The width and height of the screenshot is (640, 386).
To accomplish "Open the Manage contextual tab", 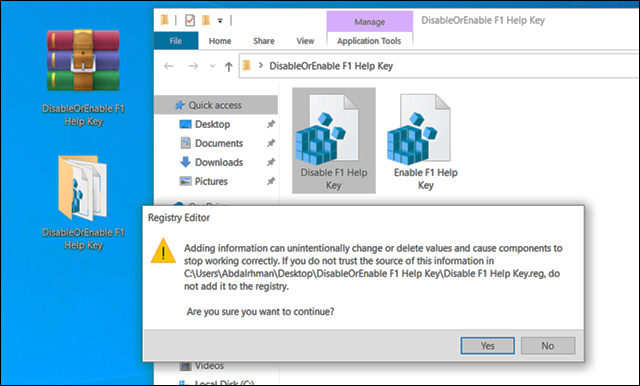I will pos(369,22).
